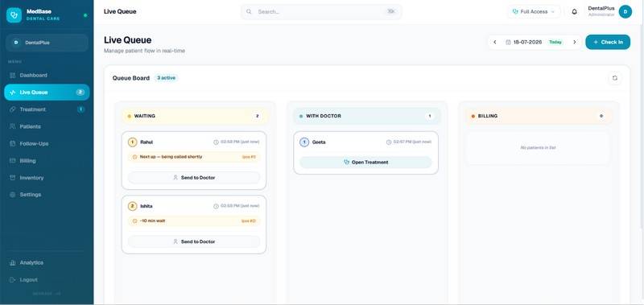Screen dimensions: 644x305
Task: Open date picker showing 18-07-2026
Action: [x=535, y=43]
